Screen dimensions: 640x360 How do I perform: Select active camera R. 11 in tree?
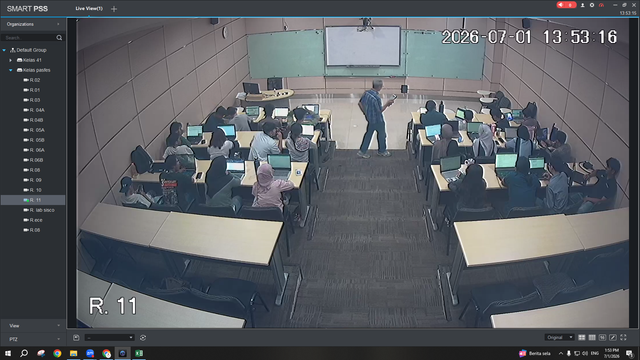pos(36,200)
